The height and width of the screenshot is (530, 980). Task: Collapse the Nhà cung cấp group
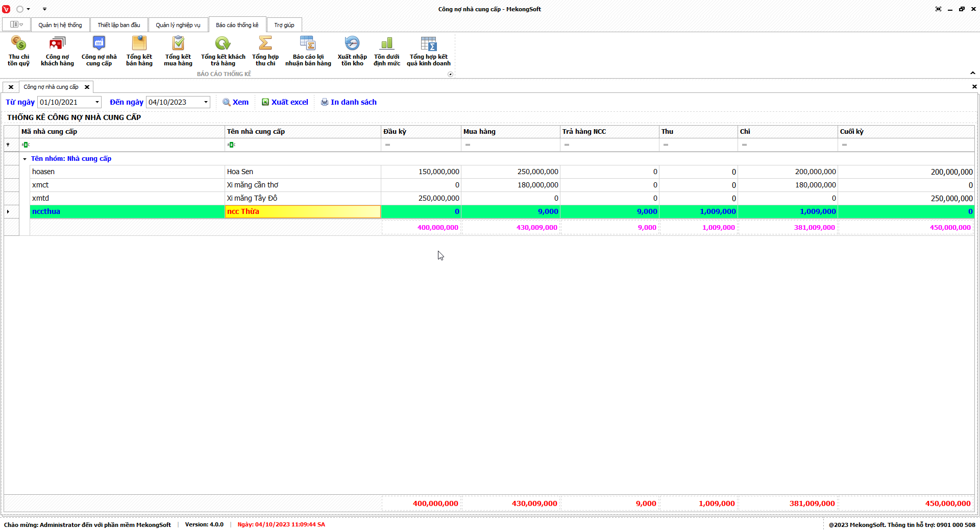[24, 159]
